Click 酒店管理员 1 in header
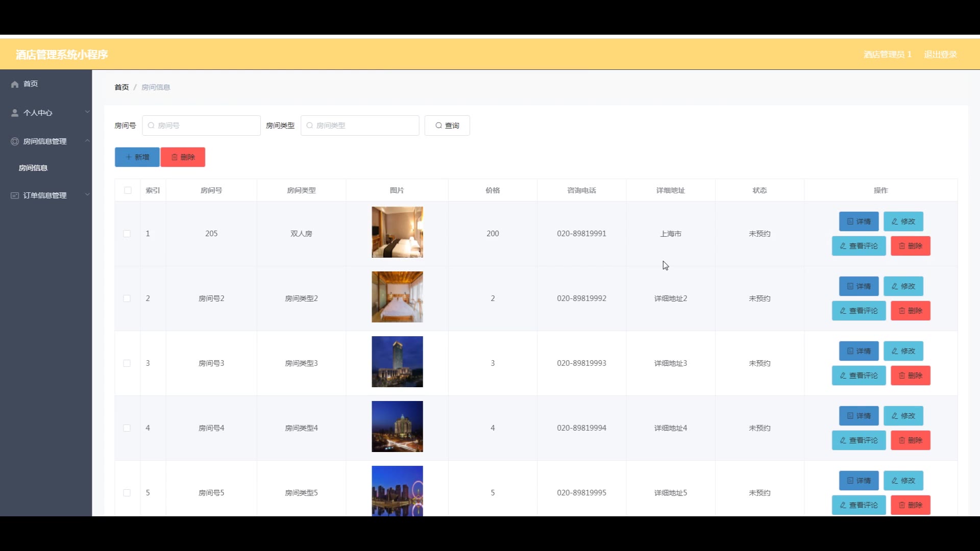The width and height of the screenshot is (980, 551). point(888,55)
